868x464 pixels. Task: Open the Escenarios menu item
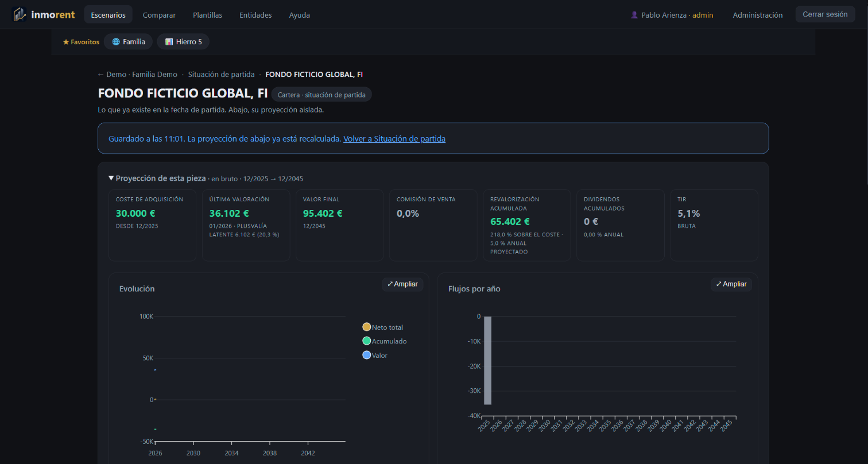tap(108, 15)
